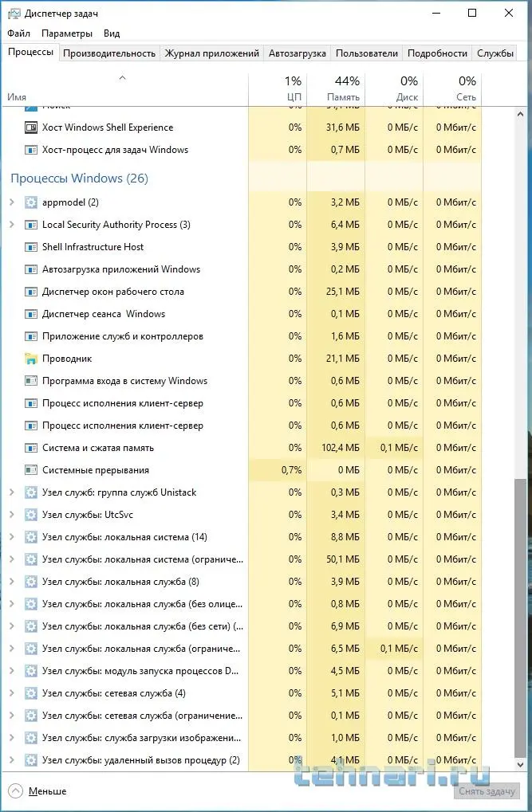This screenshot has height=812, width=532.
Task: Open the Параметры menu
Action: (x=67, y=33)
